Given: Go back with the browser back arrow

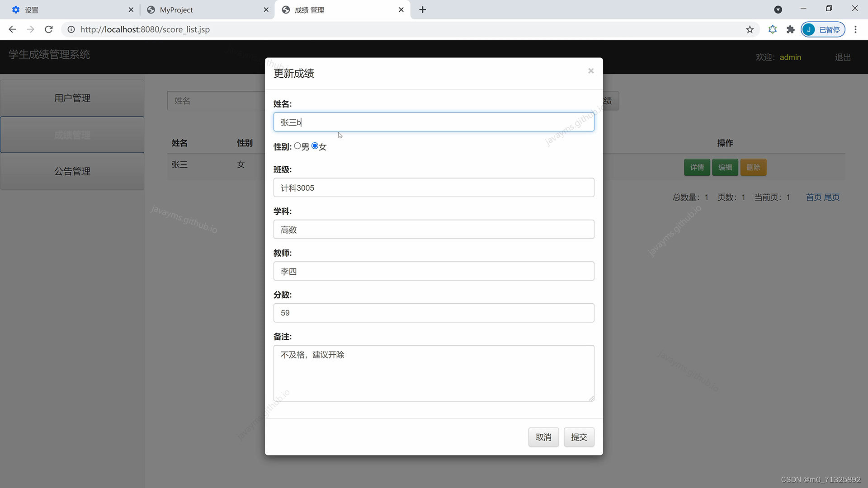Looking at the screenshot, I should coord(12,29).
